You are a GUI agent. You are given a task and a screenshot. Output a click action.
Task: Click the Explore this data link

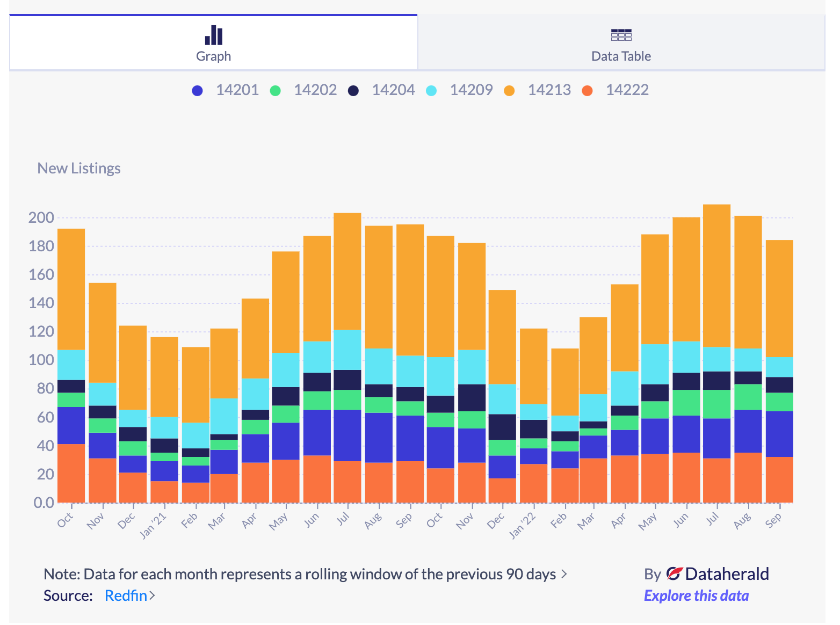(696, 595)
